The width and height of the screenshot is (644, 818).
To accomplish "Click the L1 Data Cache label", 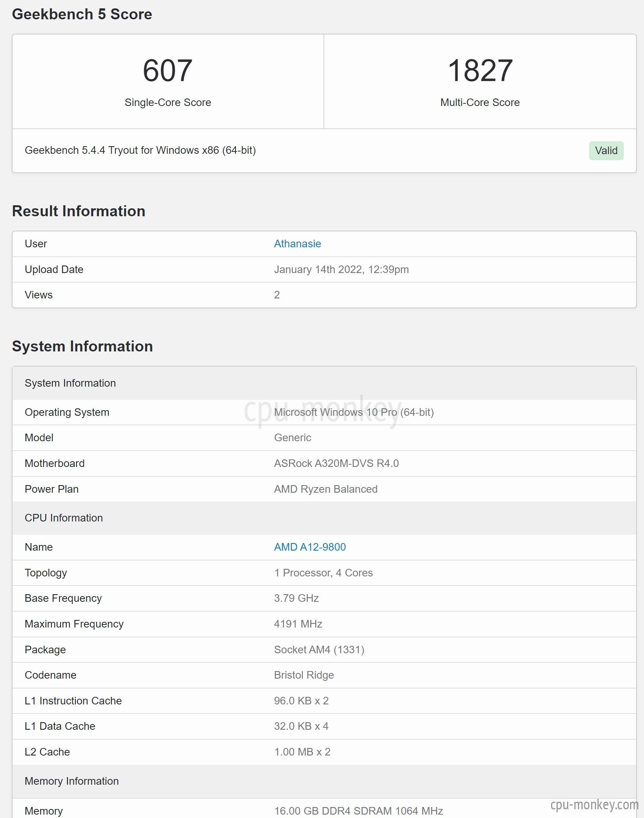I will pyautogui.click(x=60, y=726).
